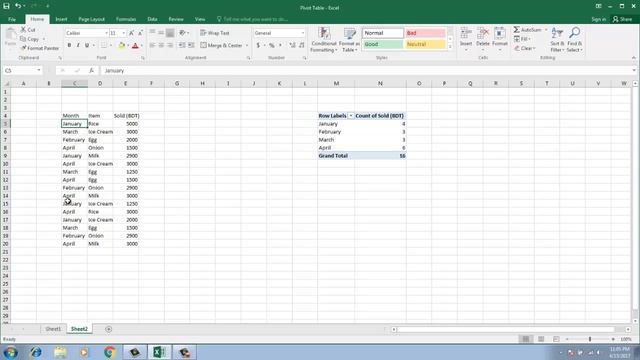This screenshot has width=640, height=360.
Task: Open Find & Select magnifier menu
Action: tap(575, 40)
